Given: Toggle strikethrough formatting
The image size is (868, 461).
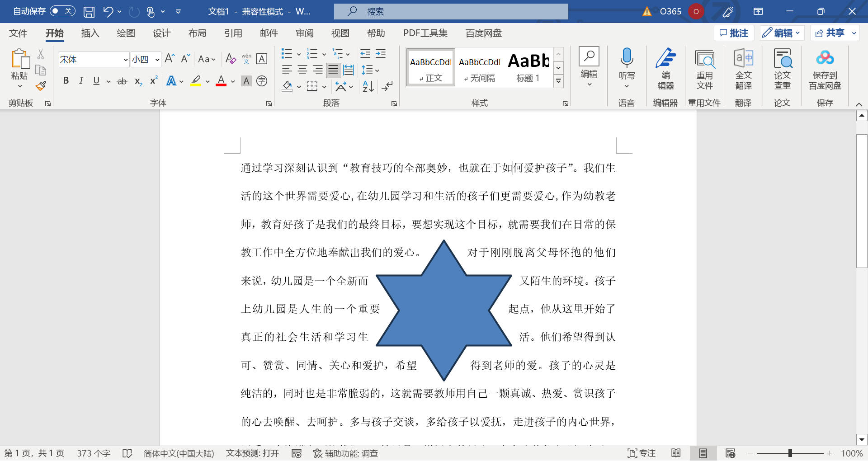Looking at the screenshot, I should pos(122,81).
